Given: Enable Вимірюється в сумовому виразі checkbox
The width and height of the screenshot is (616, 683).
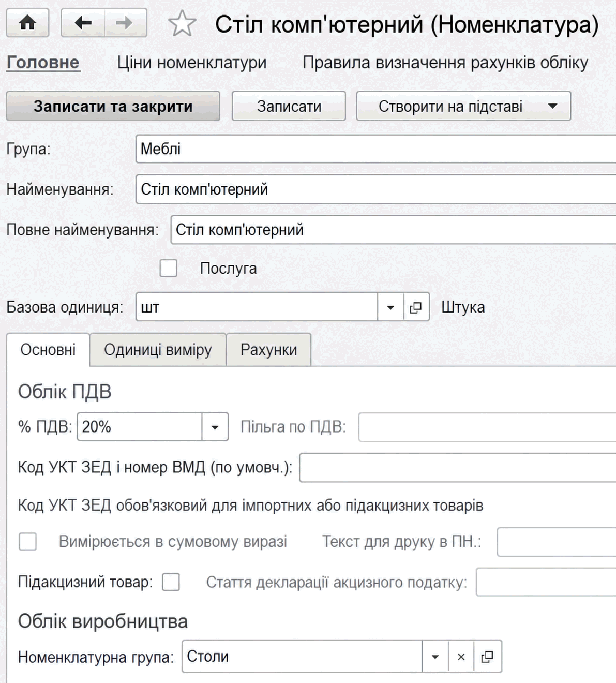Looking at the screenshot, I should pos(27,542).
